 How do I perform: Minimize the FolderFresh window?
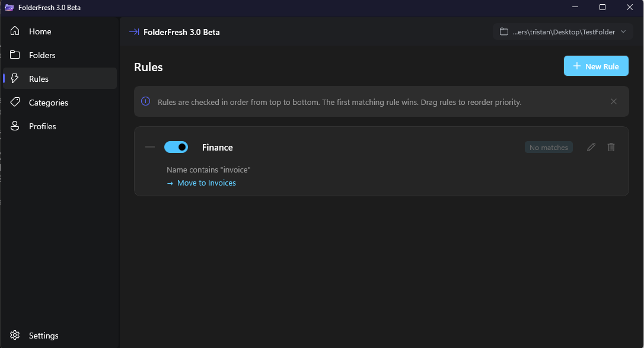pyautogui.click(x=575, y=7)
